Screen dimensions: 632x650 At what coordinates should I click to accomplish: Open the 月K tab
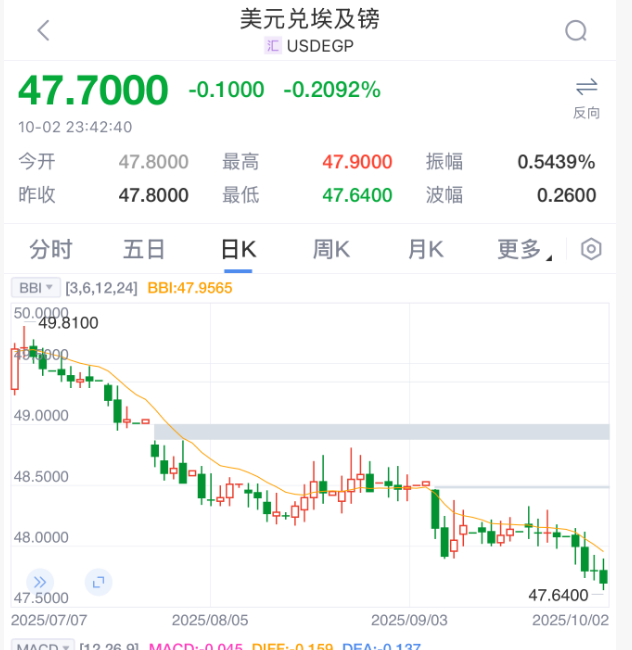[426, 249]
